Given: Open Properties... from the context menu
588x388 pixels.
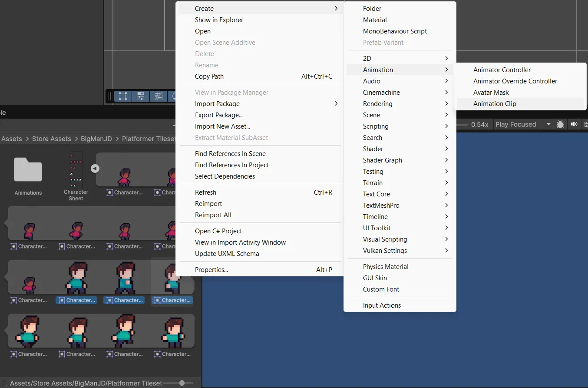Looking at the screenshot, I should point(261,270).
